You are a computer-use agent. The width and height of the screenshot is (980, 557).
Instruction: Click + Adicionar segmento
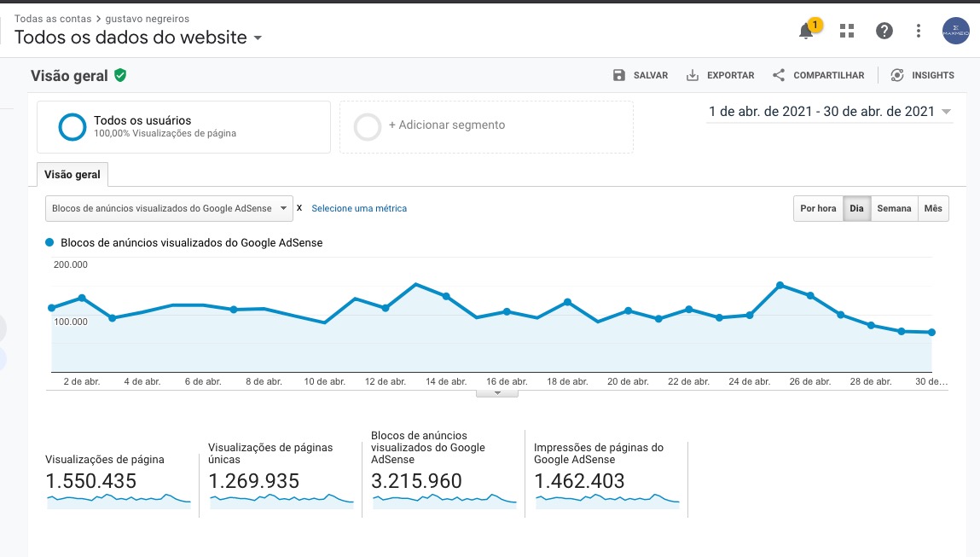click(x=486, y=127)
